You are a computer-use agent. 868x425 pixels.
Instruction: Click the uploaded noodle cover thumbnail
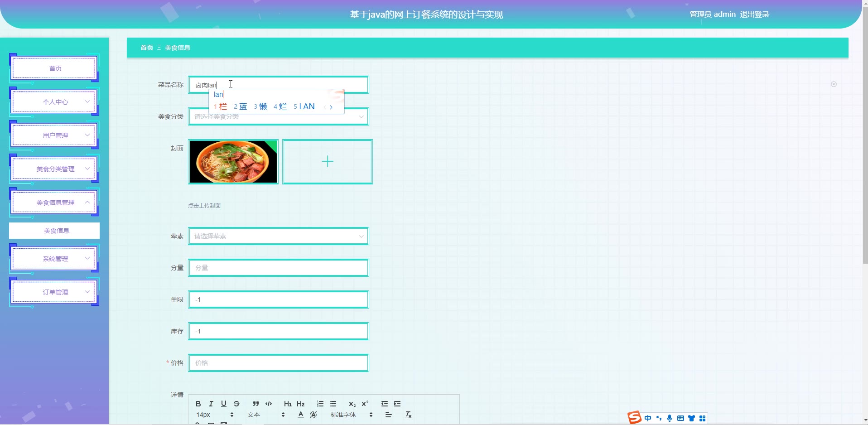pyautogui.click(x=233, y=162)
